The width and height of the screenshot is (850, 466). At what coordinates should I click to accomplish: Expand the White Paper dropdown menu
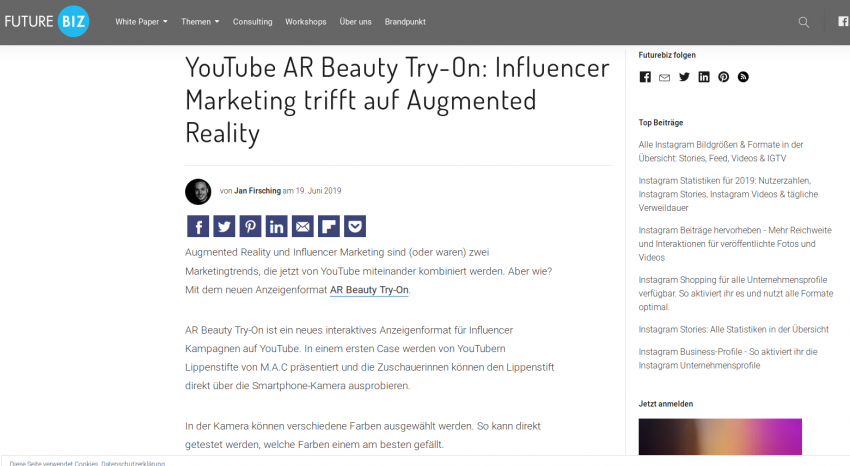tap(141, 22)
